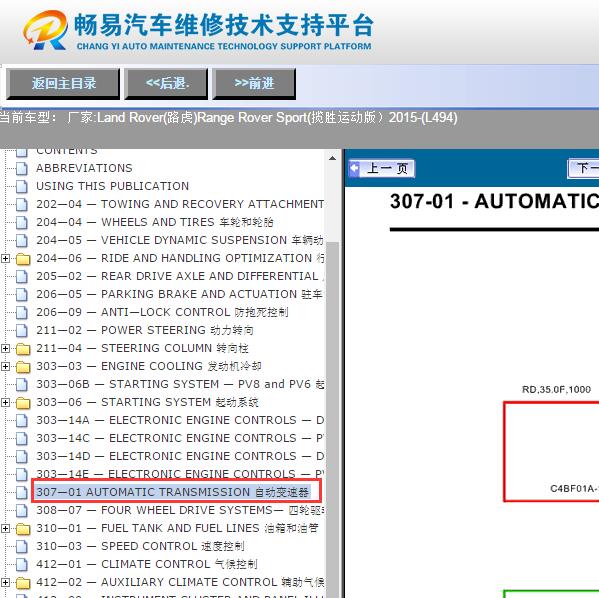Click the 303-06B Starting System page icon
The height and width of the screenshot is (598, 599).
click(22, 384)
